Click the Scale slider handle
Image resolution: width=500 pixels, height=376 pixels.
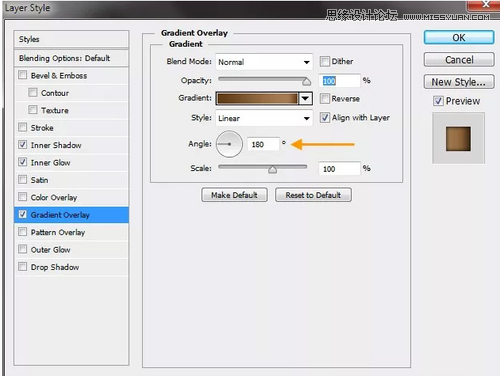[x=272, y=170]
